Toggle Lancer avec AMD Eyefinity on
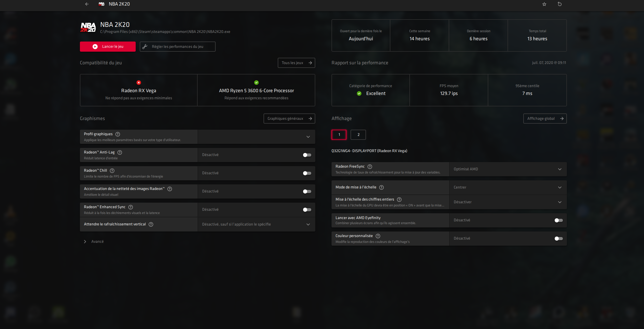Viewport: 644px width, 329px height. point(559,220)
